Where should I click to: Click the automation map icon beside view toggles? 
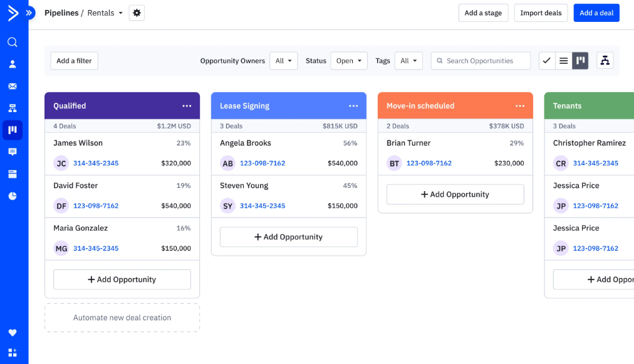pos(605,60)
